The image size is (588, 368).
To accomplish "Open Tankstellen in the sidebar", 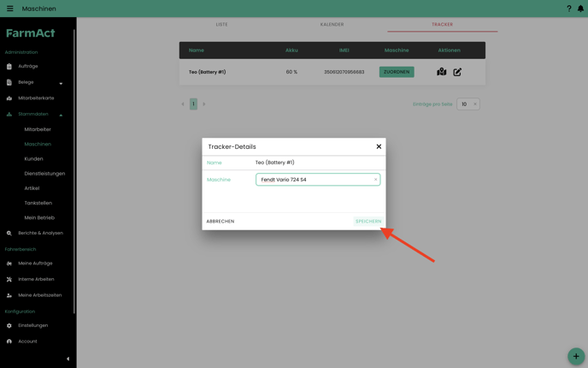I will pos(38,203).
